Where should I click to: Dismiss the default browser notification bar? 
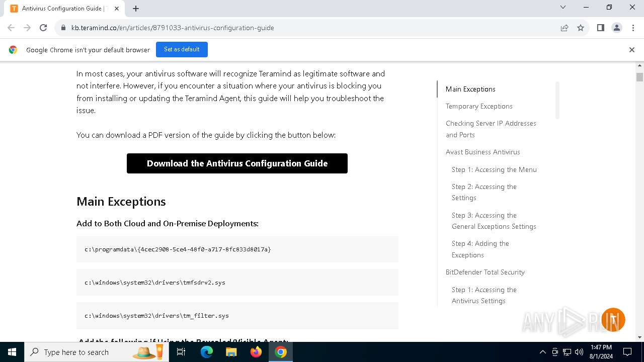pos(632,50)
